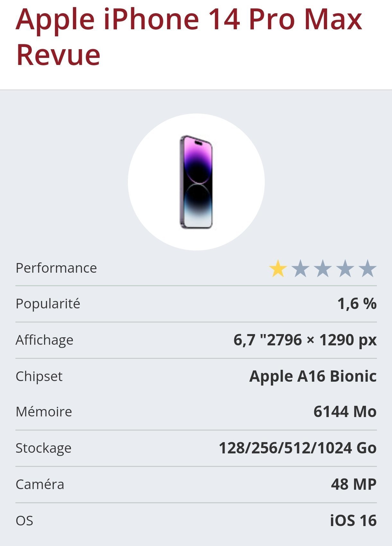Click the 48 MP camera value
This screenshot has height=546, width=392.
click(353, 484)
